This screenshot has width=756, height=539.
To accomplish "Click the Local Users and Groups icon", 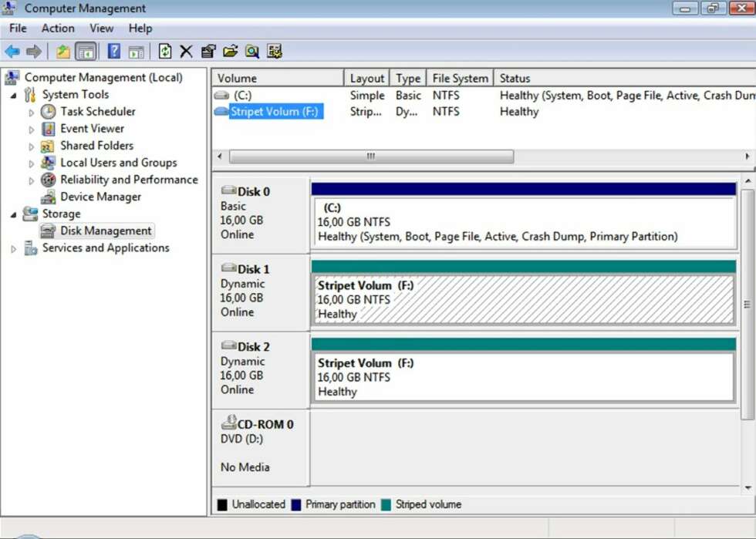I will point(48,163).
